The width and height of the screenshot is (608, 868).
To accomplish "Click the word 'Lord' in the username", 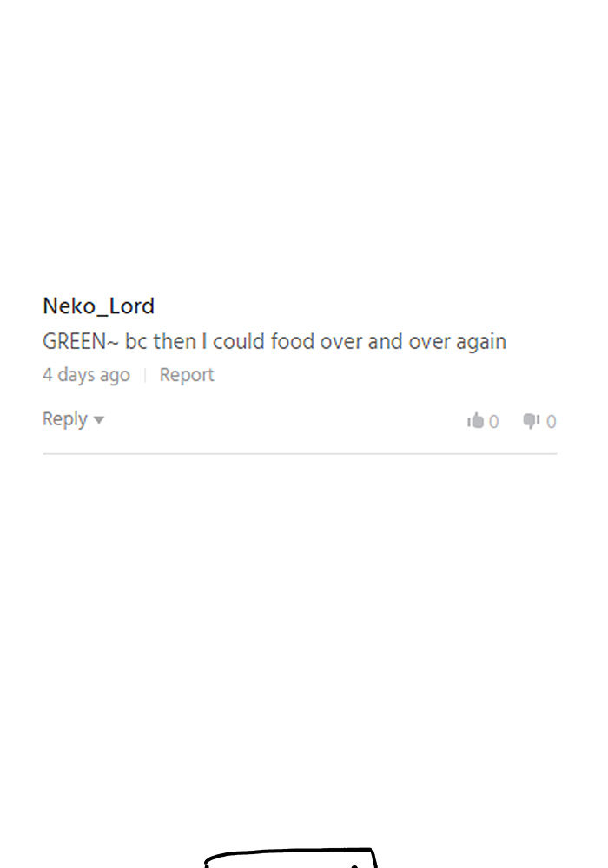I will [131, 306].
